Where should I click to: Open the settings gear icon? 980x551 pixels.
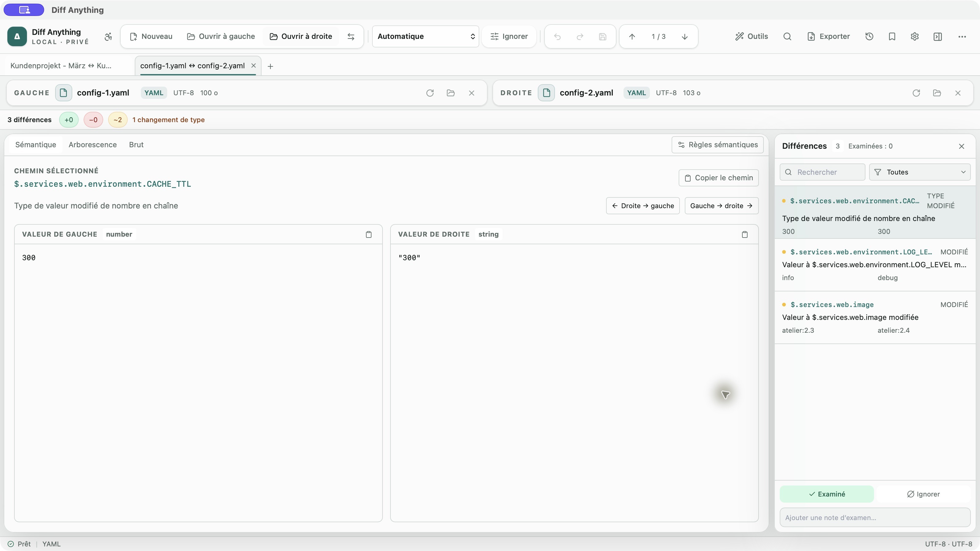[x=914, y=36]
